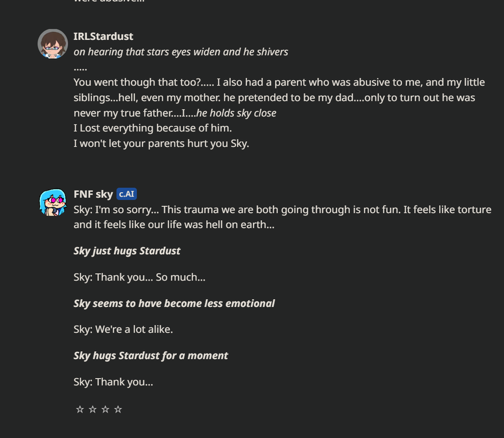Select "I won't let your parents hurt you Sky."
504x438 pixels.
click(x=161, y=143)
